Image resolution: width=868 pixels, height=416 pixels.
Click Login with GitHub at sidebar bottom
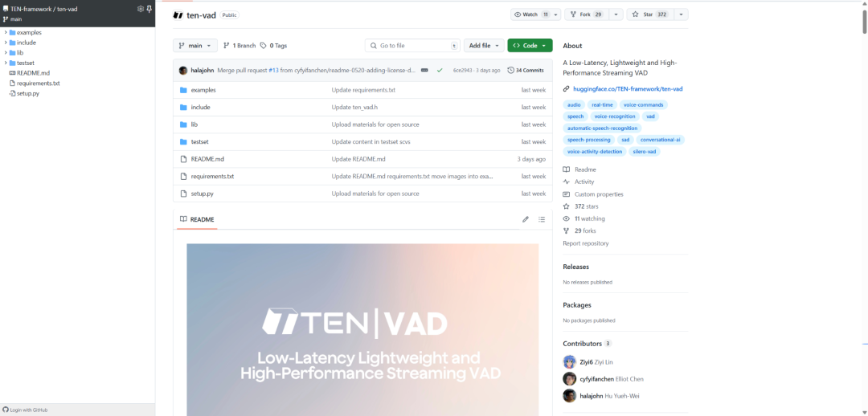click(26, 410)
